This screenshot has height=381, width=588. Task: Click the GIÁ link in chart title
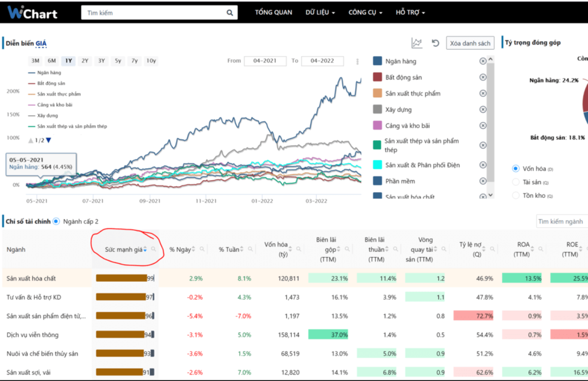tap(41, 43)
